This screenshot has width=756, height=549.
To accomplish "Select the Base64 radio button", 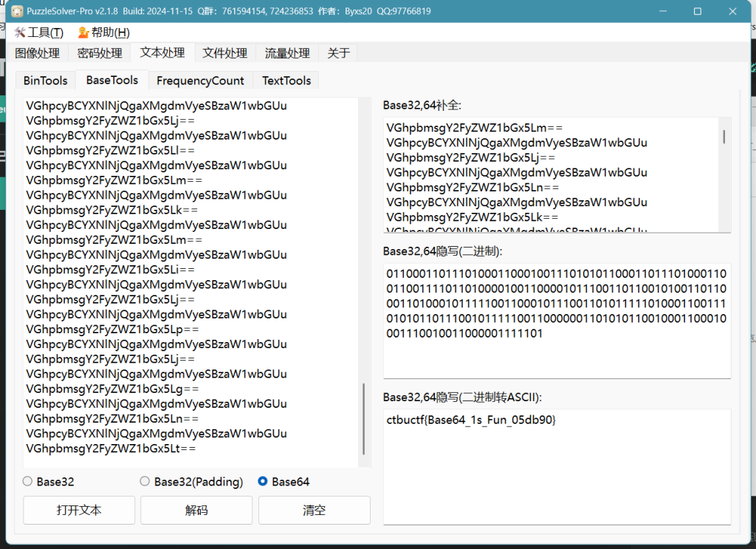I will (263, 482).
